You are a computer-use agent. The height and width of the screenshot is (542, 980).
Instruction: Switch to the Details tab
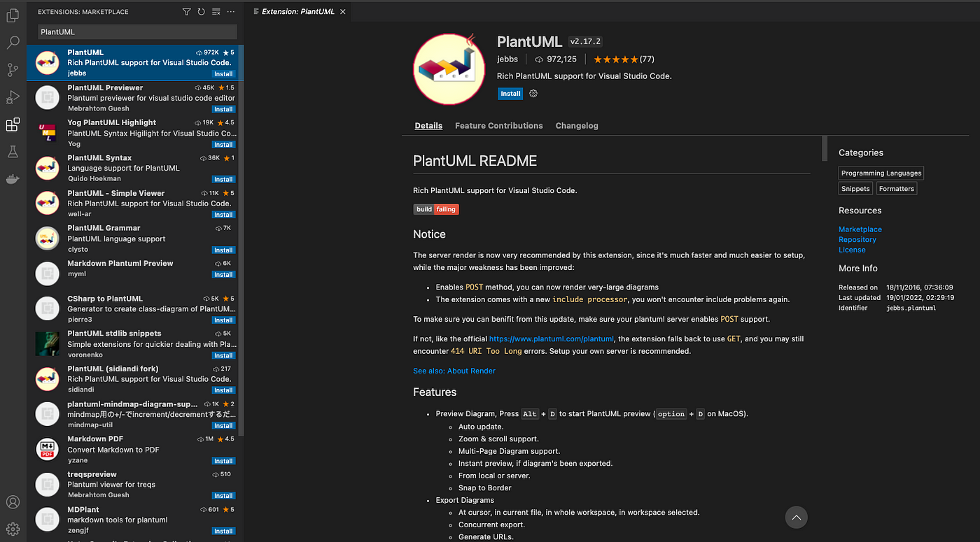[x=428, y=126]
